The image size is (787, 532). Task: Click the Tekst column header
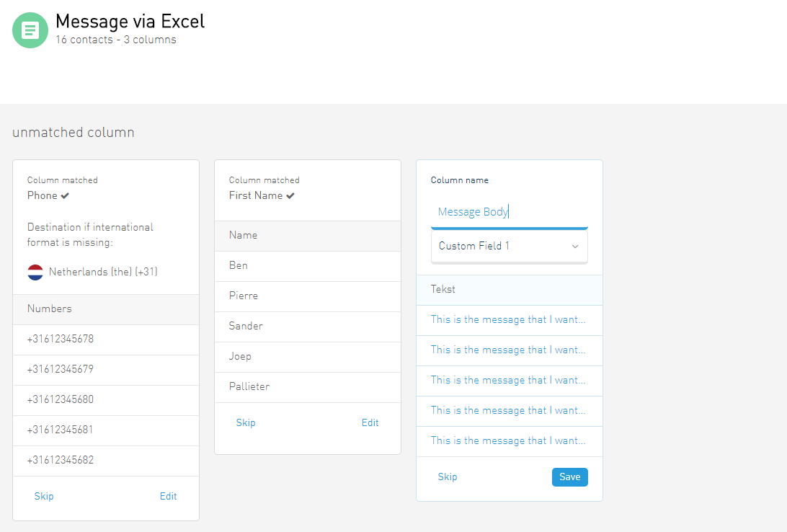(510, 290)
